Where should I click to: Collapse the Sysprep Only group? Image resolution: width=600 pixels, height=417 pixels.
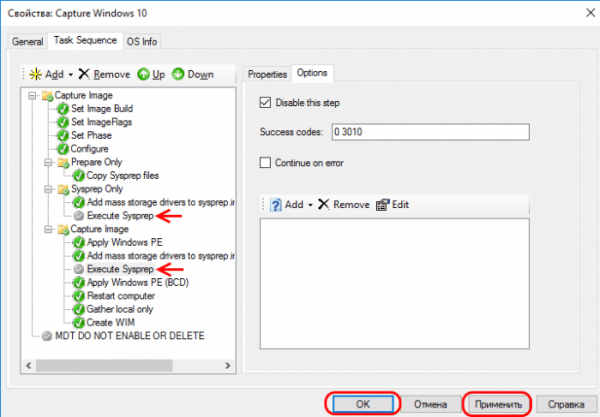tap(48, 189)
